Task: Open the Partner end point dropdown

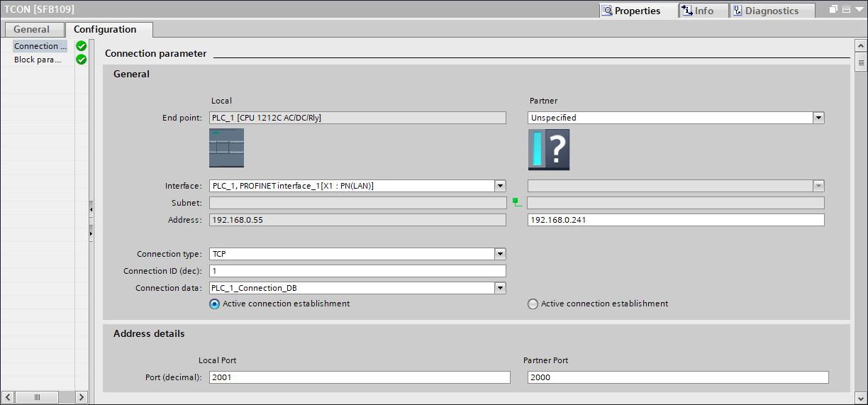Action: click(818, 118)
